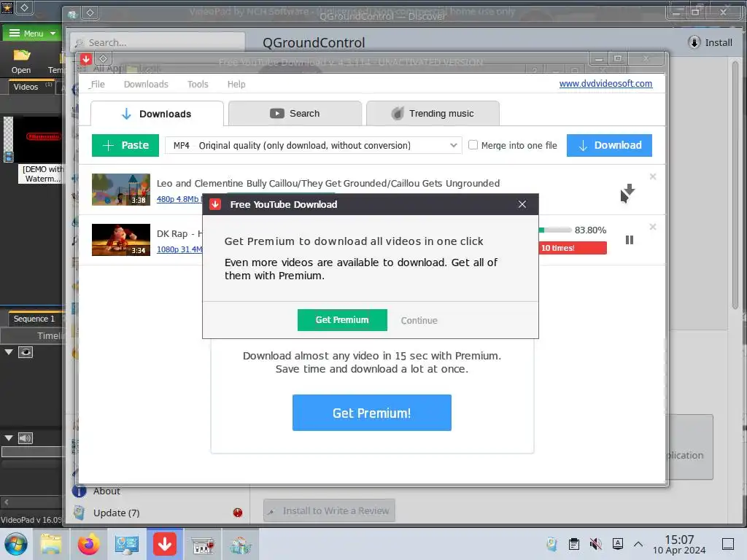Viewport: 747px width, 560px height.
Task: Remove the Leo and Clementine video from list
Action: click(x=653, y=176)
